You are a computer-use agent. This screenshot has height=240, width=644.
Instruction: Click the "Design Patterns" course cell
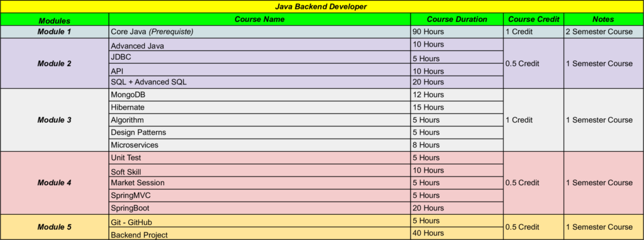[x=260, y=132]
